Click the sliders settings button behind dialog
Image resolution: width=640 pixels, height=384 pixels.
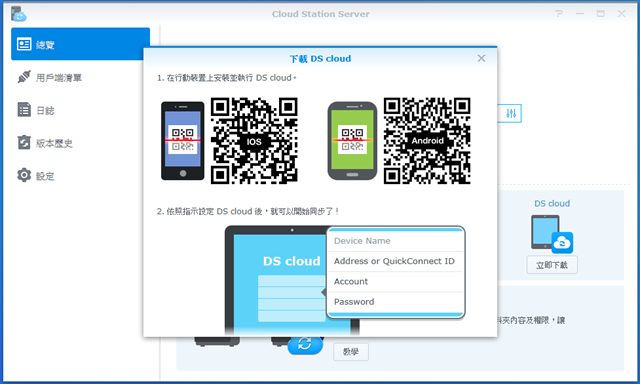coord(510,113)
